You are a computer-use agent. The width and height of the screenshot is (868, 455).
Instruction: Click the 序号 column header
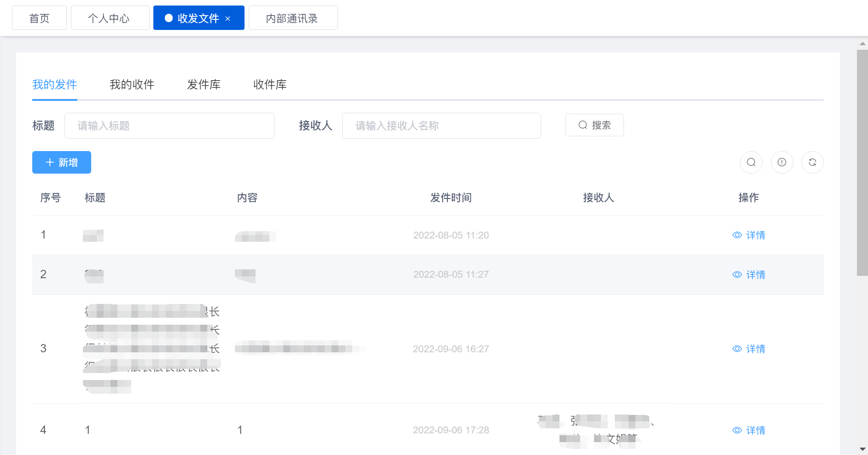click(x=51, y=198)
